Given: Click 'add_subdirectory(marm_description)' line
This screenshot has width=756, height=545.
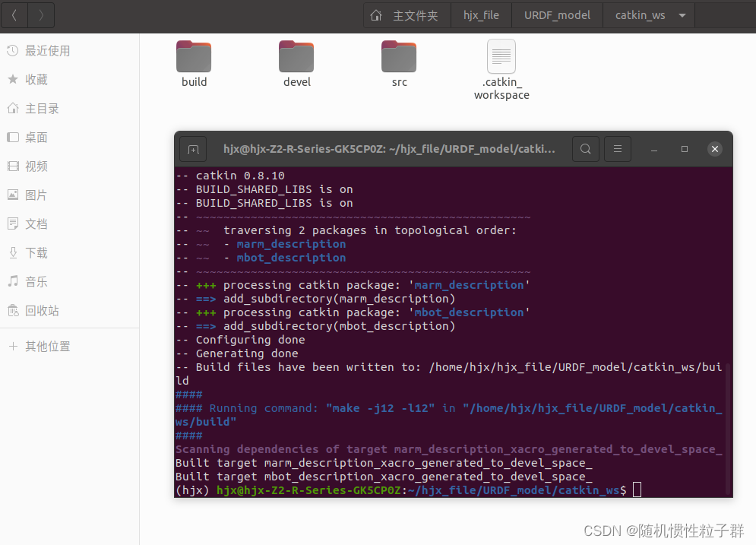Looking at the screenshot, I should point(315,299).
